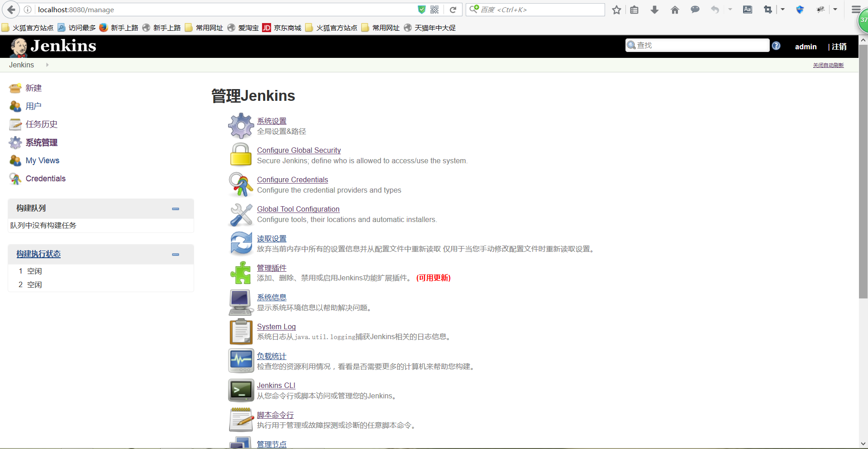The height and width of the screenshot is (449, 868).
Task: Open the 用户 menu item
Action: coord(33,106)
